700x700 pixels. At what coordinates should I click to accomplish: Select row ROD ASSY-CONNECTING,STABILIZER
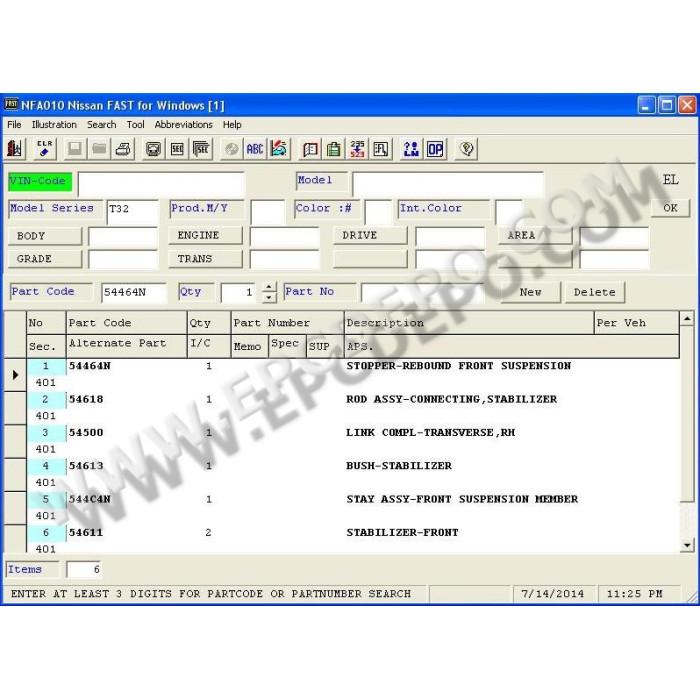pyautogui.click(x=353, y=408)
